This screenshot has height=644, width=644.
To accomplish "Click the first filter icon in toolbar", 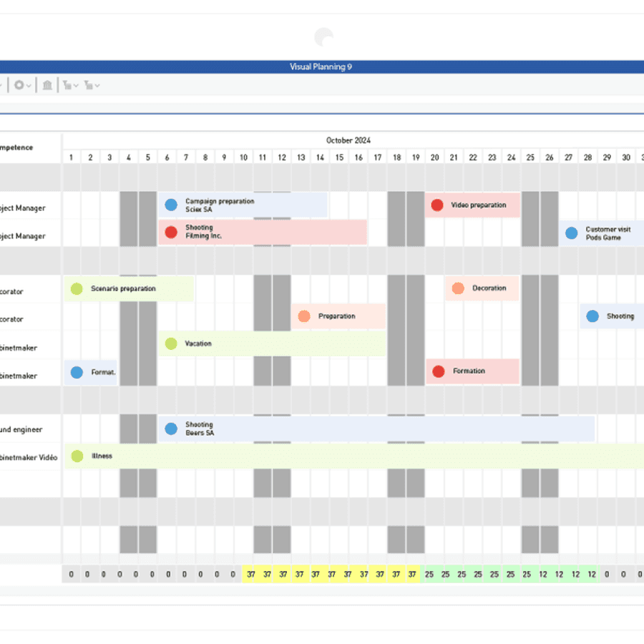I will [x=67, y=85].
